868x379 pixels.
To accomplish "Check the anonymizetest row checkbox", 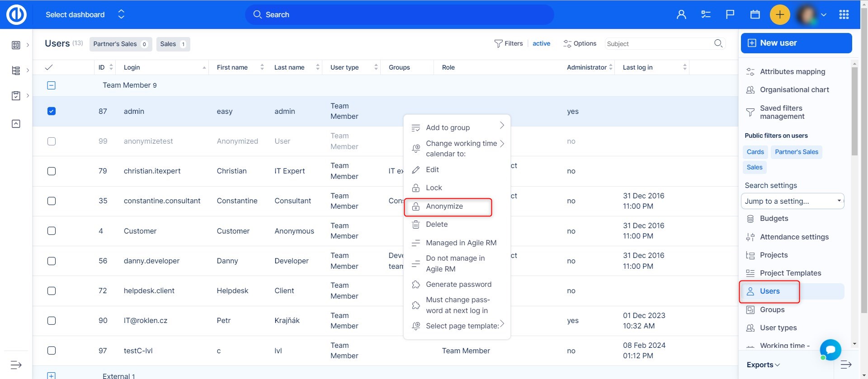I will (x=52, y=141).
